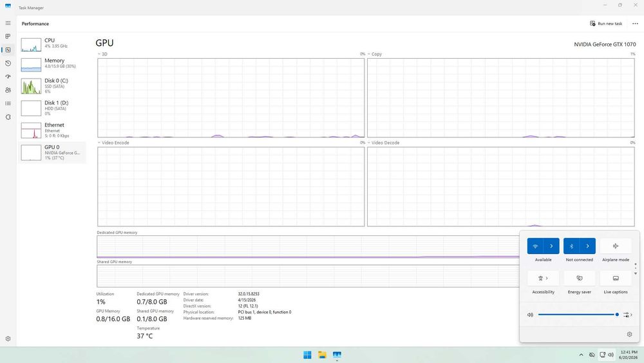The image size is (644, 363).
Task: Click Task Manager taskbar icon
Action: 337,355
